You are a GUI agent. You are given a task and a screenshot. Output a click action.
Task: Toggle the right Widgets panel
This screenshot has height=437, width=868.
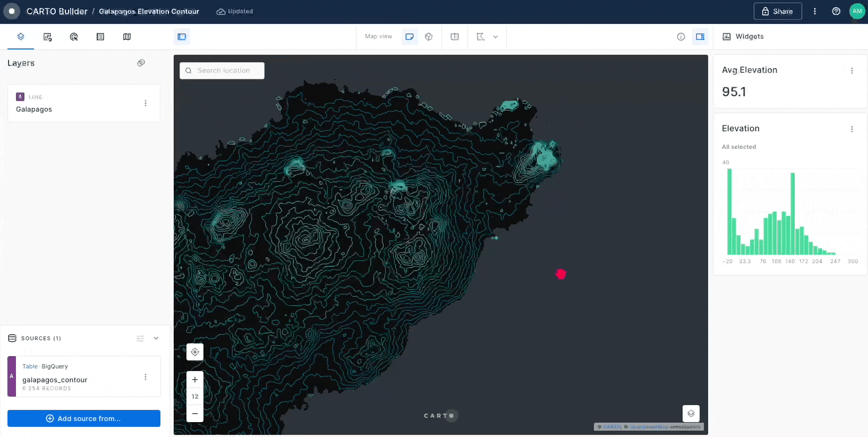700,37
